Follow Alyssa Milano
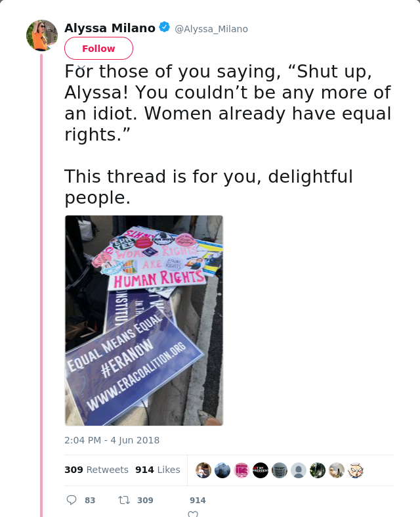Screen dimensions: 420x517 pos(98,49)
